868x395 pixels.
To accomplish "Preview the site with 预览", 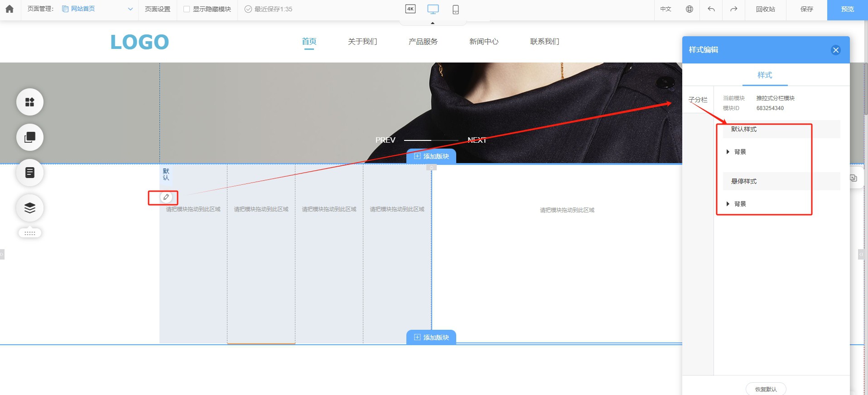I will tap(848, 10).
